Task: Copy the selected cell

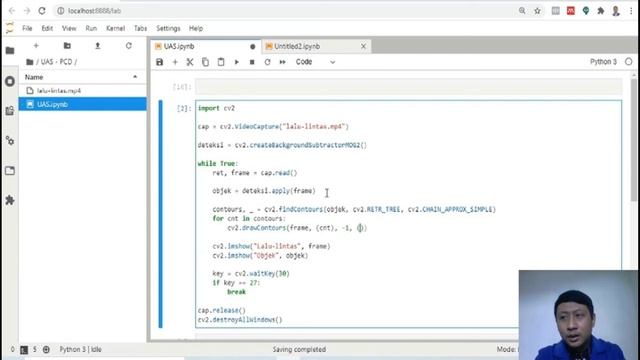Action: [205, 62]
